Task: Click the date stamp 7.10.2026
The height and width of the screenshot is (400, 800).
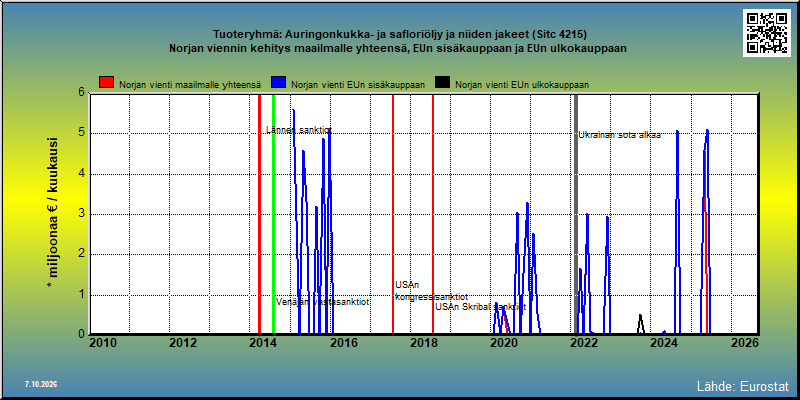Action: pos(41,384)
